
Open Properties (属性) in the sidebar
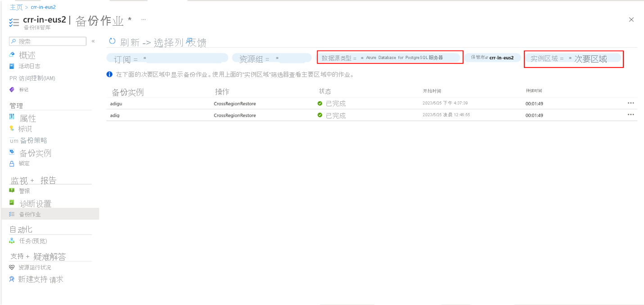point(27,118)
